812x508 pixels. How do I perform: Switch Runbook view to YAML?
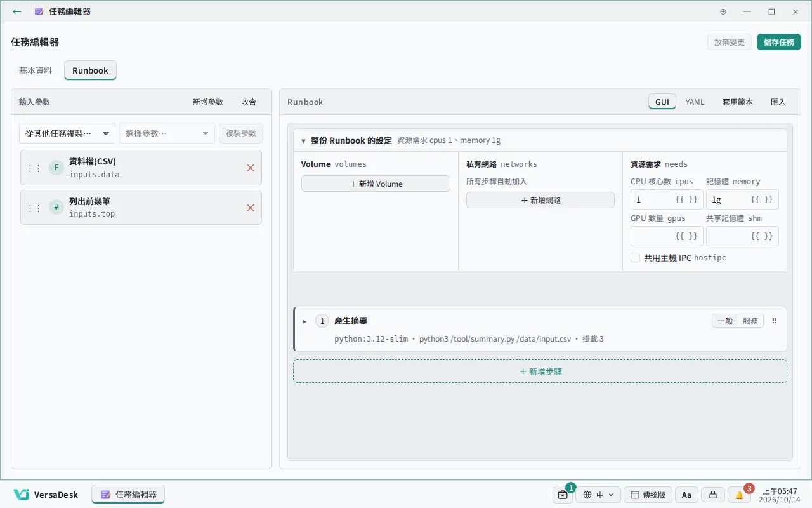(x=695, y=102)
